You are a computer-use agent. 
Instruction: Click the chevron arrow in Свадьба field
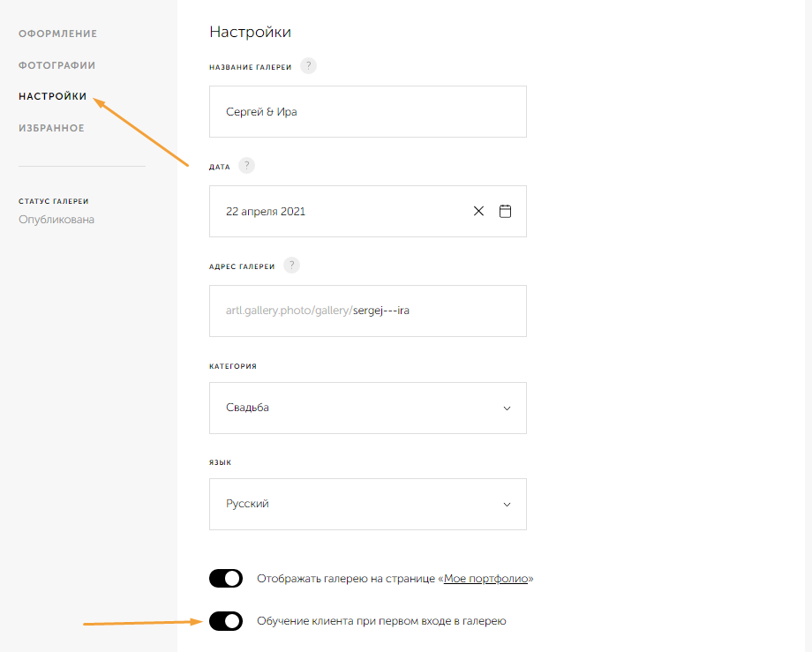(507, 408)
